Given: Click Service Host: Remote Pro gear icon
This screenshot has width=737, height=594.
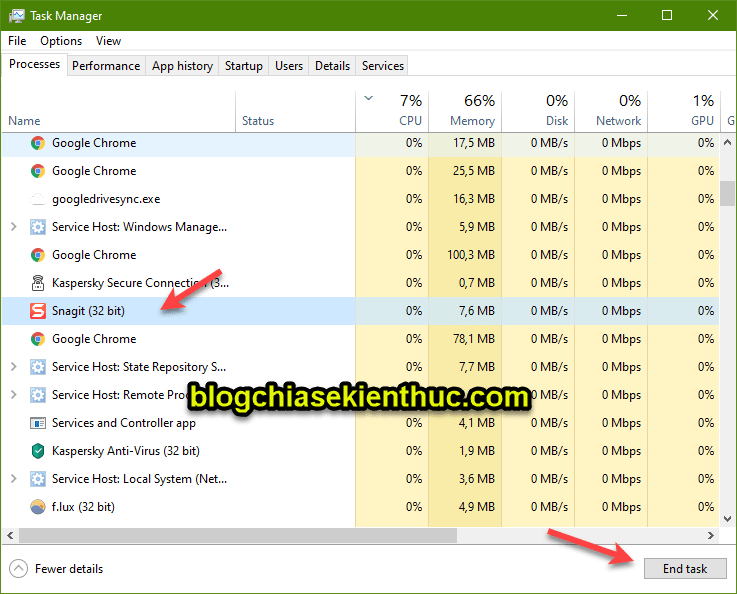Looking at the screenshot, I should [x=38, y=395].
